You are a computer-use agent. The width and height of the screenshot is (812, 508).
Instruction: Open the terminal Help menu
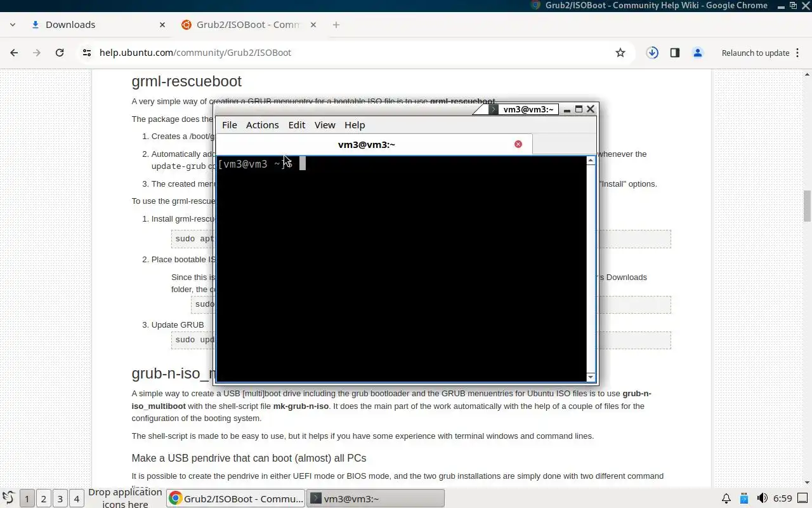click(355, 125)
